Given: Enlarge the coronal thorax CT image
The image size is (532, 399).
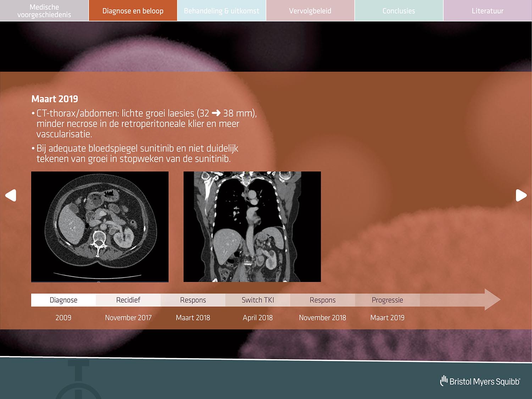Looking at the screenshot, I should pos(252,227).
